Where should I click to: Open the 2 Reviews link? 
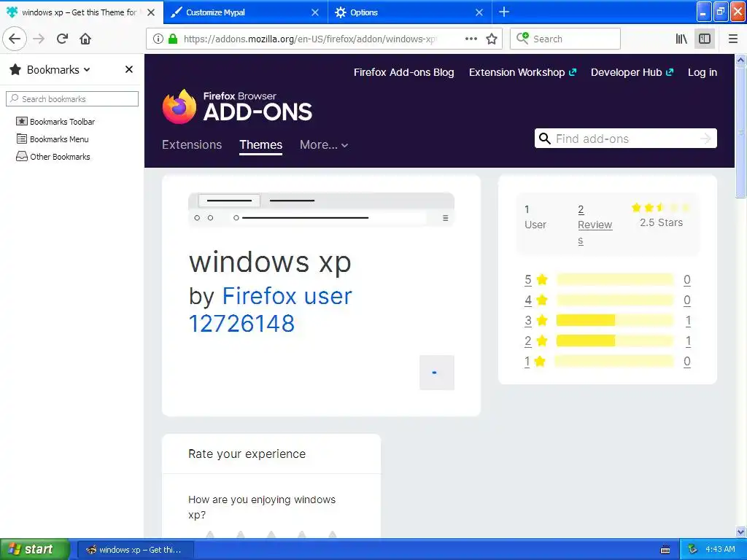pyautogui.click(x=595, y=225)
